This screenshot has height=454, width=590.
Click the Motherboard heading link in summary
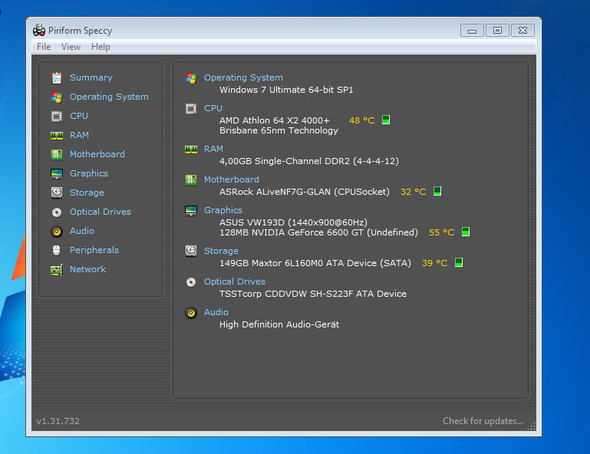pos(231,179)
